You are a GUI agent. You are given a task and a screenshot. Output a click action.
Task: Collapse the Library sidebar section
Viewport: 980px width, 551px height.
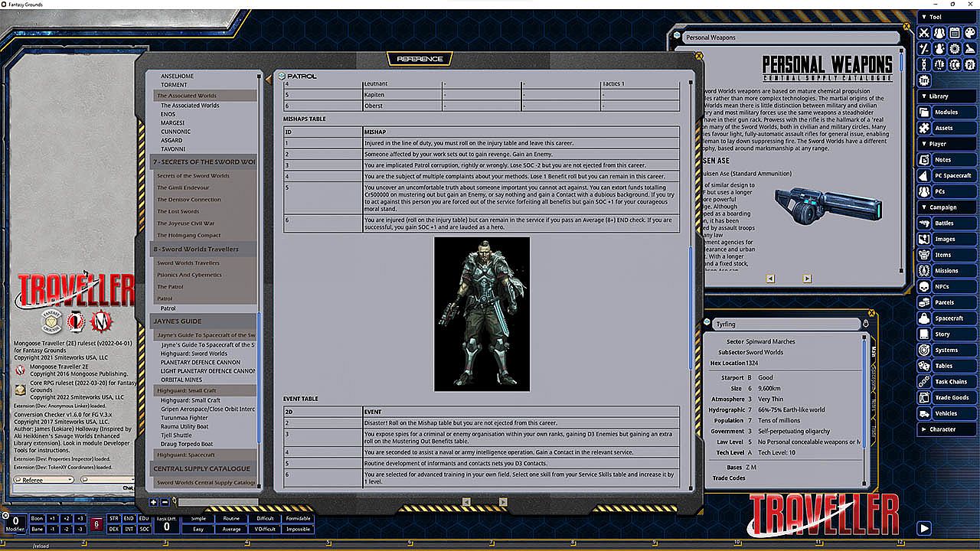(x=946, y=96)
